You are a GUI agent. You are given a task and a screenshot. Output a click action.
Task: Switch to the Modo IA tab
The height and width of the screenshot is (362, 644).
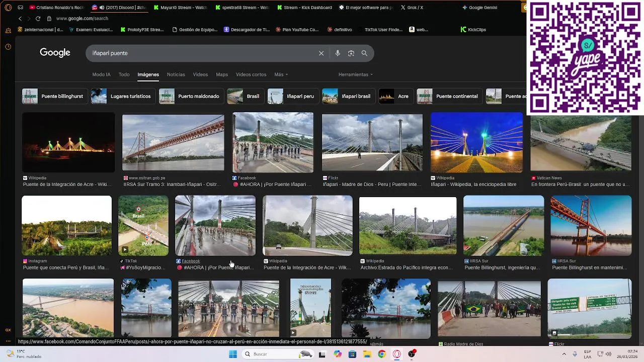coord(101,74)
